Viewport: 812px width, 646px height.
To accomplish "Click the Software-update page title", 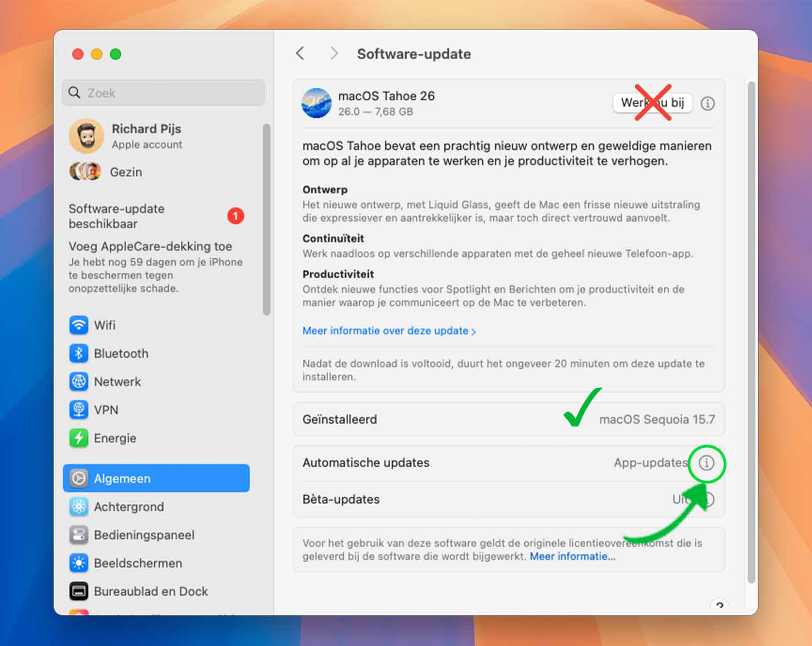I will (x=414, y=54).
